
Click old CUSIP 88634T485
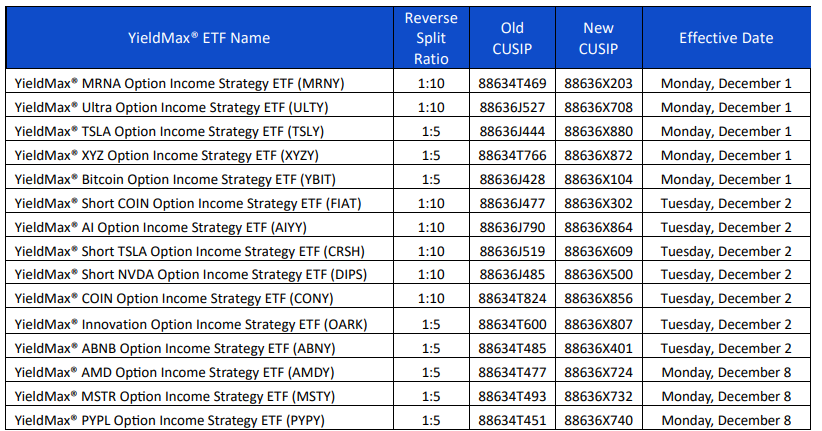(512, 349)
